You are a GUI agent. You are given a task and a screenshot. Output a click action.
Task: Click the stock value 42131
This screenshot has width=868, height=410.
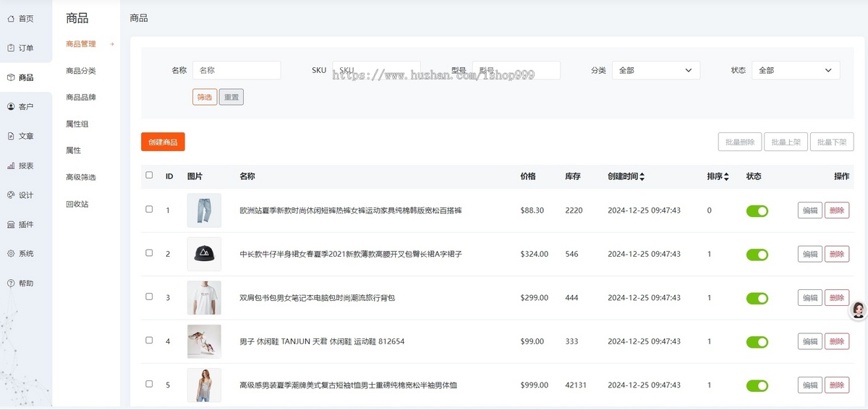(576, 385)
